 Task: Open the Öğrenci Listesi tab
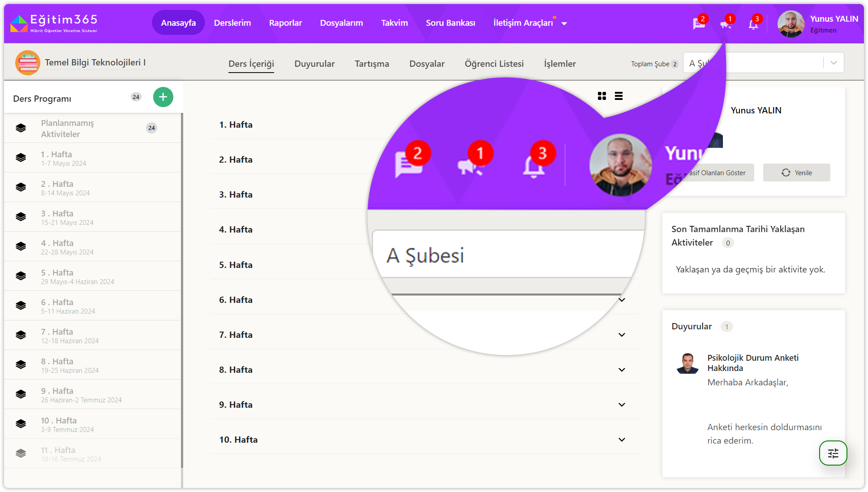494,64
